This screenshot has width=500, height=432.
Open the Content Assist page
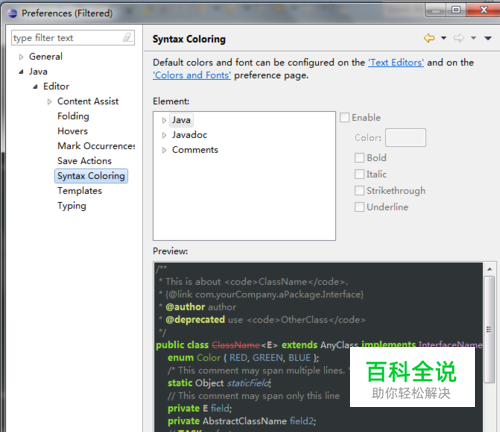(88, 101)
